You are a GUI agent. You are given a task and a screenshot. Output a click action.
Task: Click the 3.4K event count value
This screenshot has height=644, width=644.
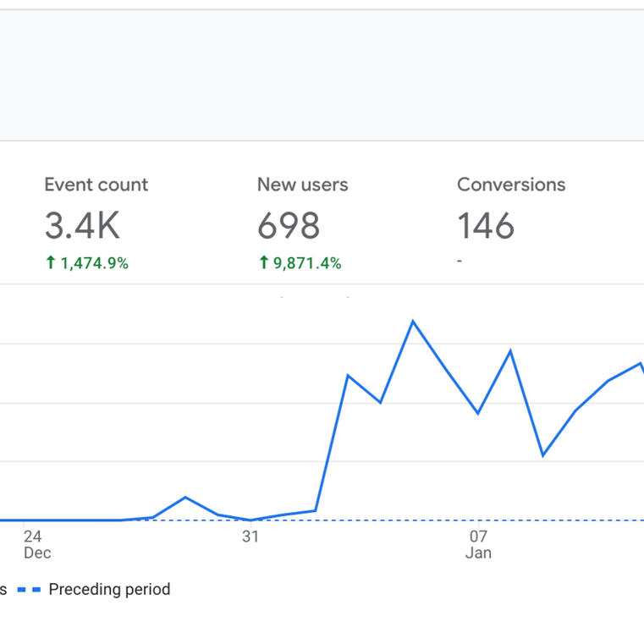[82, 226]
